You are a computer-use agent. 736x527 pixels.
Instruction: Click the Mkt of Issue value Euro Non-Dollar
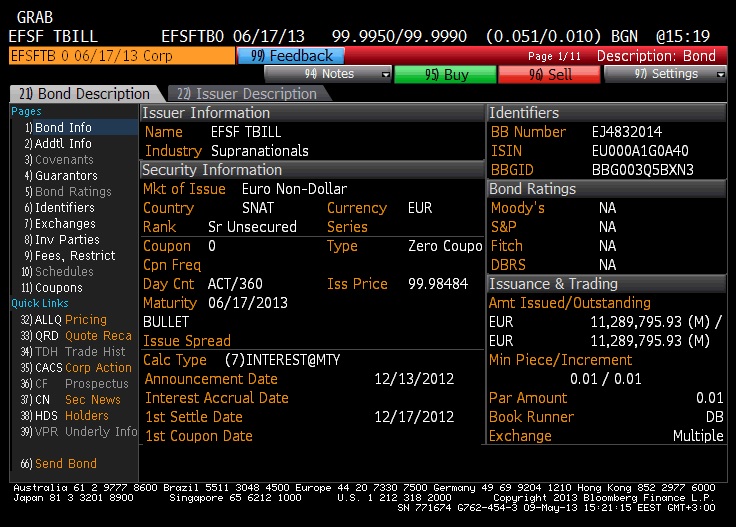(x=294, y=189)
